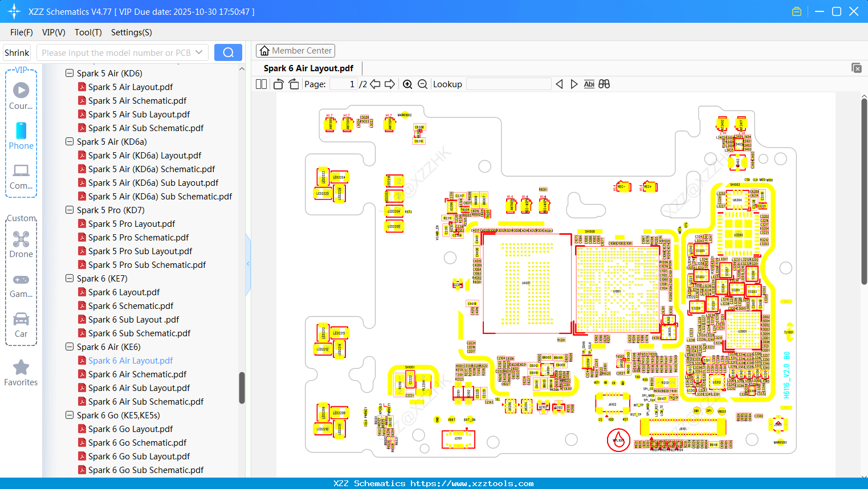Open the Abi word search tool
The width and height of the screenshot is (868, 489).
coord(589,84)
